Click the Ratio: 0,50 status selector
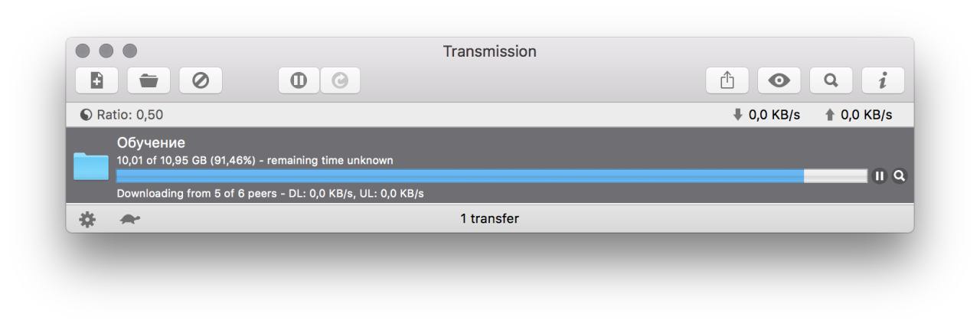The width and height of the screenshot is (980, 327). [122, 115]
